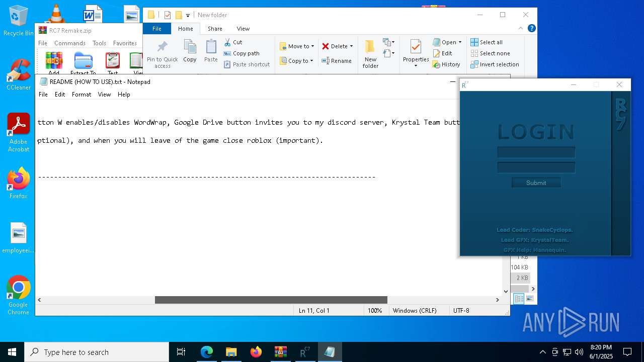Click Firefox icon on the taskbar
Screen dimensions: 644x362
click(256, 352)
